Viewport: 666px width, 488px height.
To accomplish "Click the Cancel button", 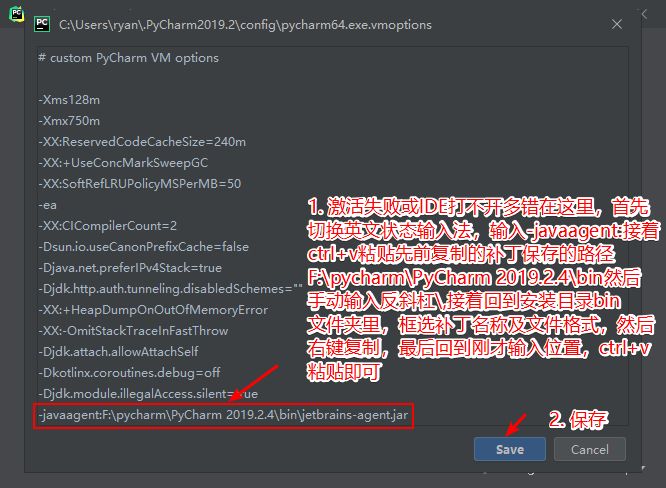I will [x=590, y=449].
